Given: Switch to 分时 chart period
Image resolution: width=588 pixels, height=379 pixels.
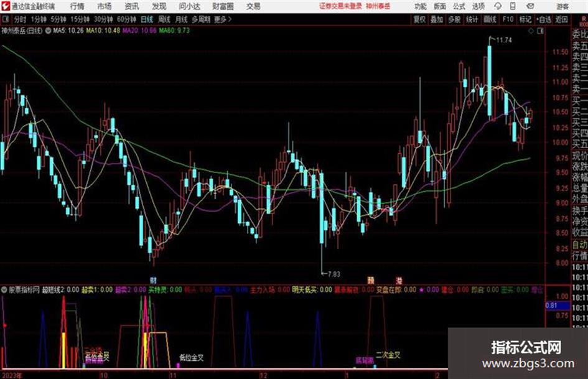Looking at the screenshot, I should (x=21, y=19).
